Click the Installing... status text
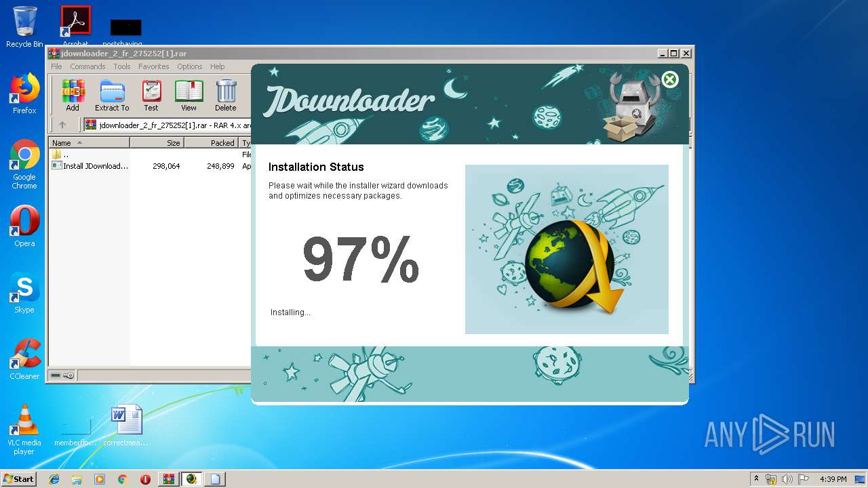Image resolution: width=868 pixels, height=488 pixels. pos(290,312)
